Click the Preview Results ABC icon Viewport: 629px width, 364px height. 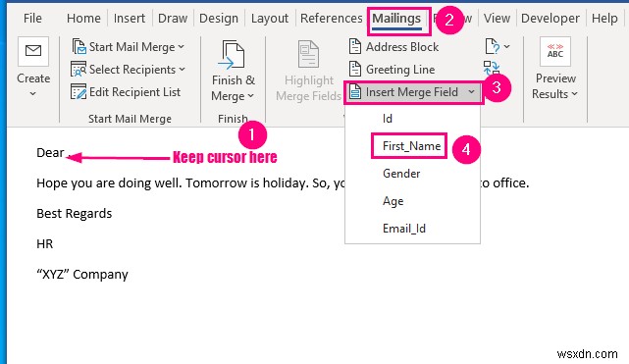555,51
